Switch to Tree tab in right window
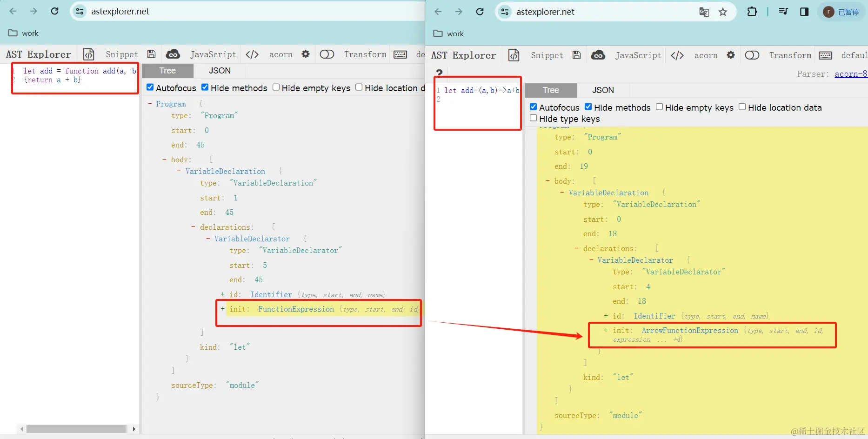The image size is (868, 439). (x=551, y=90)
